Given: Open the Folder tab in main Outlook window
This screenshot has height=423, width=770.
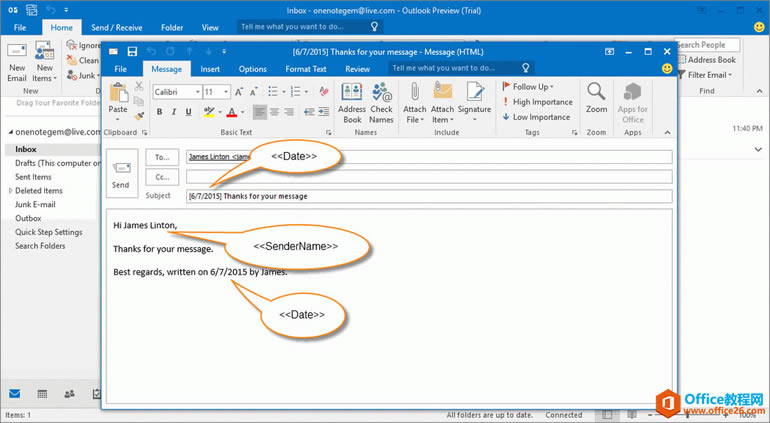Looking at the screenshot, I should (x=172, y=28).
